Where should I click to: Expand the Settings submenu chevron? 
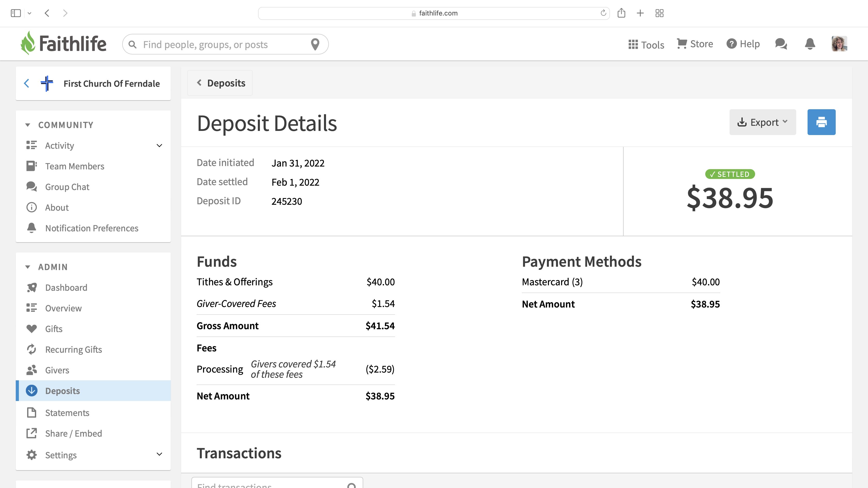point(159,454)
